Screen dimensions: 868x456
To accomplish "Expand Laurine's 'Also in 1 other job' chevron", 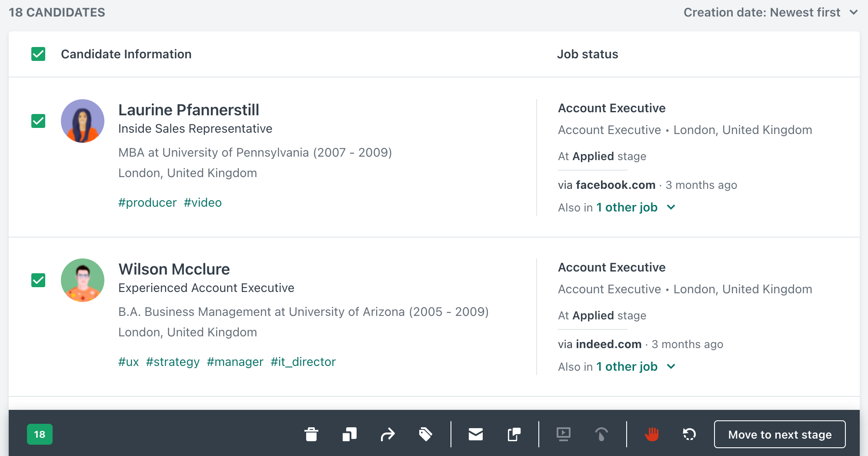I will tap(671, 208).
